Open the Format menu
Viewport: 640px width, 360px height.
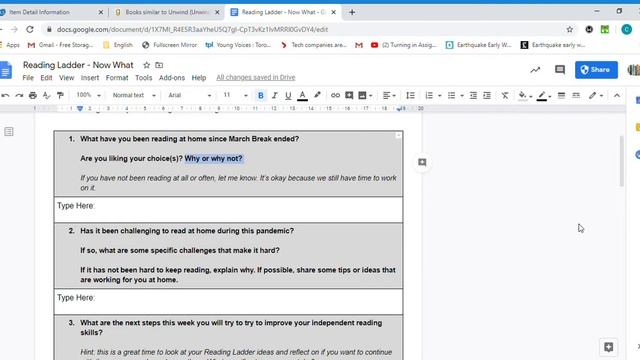(x=117, y=78)
